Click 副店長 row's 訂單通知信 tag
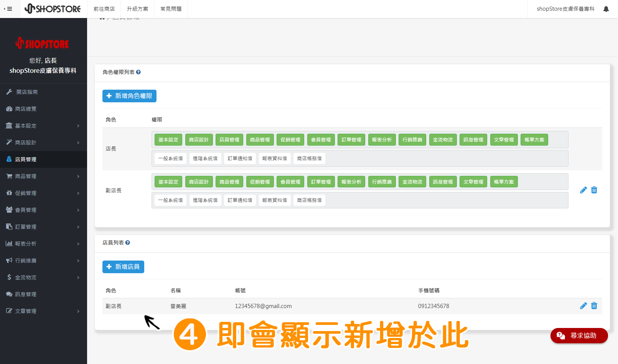The image size is (618, 364). tap(240, 200)
